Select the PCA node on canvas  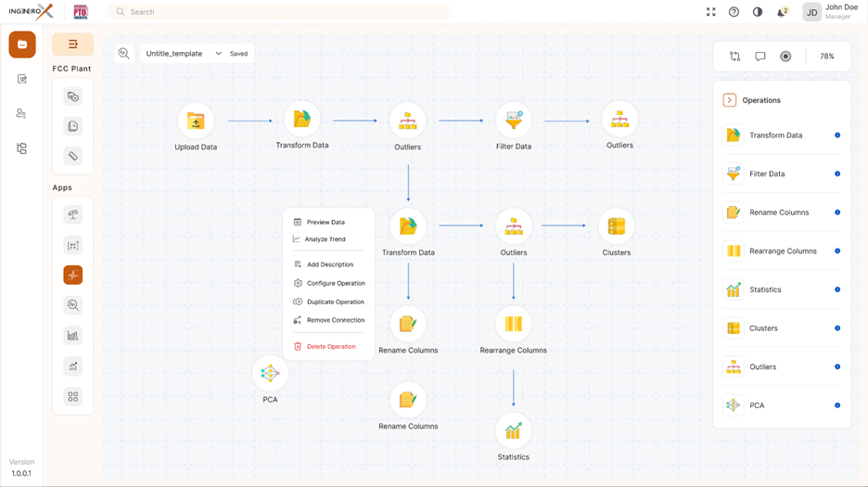point(270,374)
